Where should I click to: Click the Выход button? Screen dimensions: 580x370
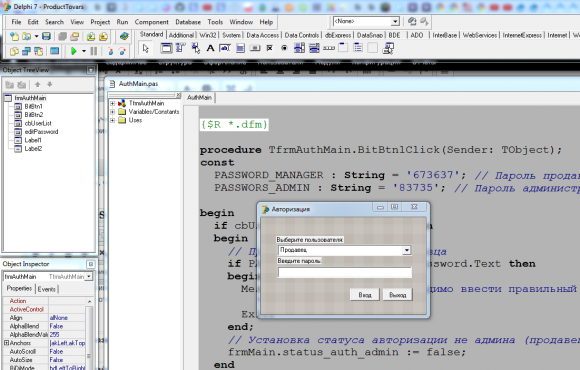pyautogui.click(x=398, y=295)
